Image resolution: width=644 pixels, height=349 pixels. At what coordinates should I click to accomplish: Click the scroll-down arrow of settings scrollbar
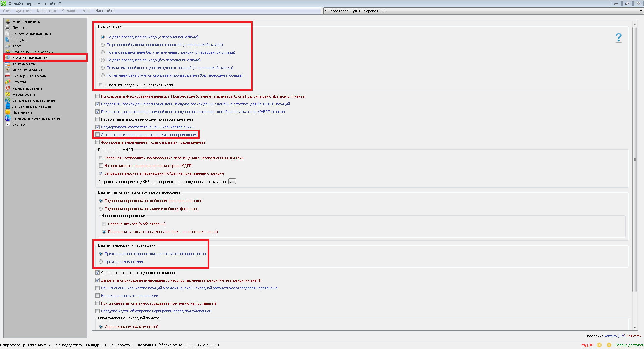coord(635,327)
